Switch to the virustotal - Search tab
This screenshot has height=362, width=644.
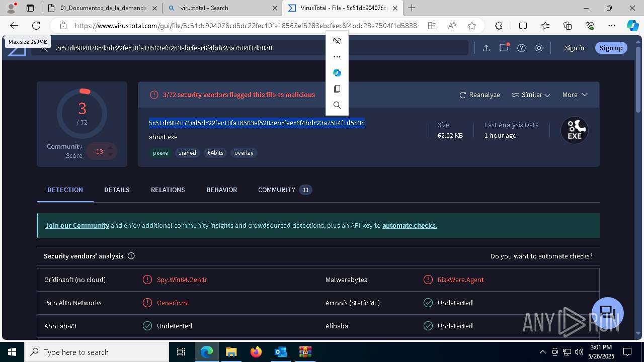point(222,8)
